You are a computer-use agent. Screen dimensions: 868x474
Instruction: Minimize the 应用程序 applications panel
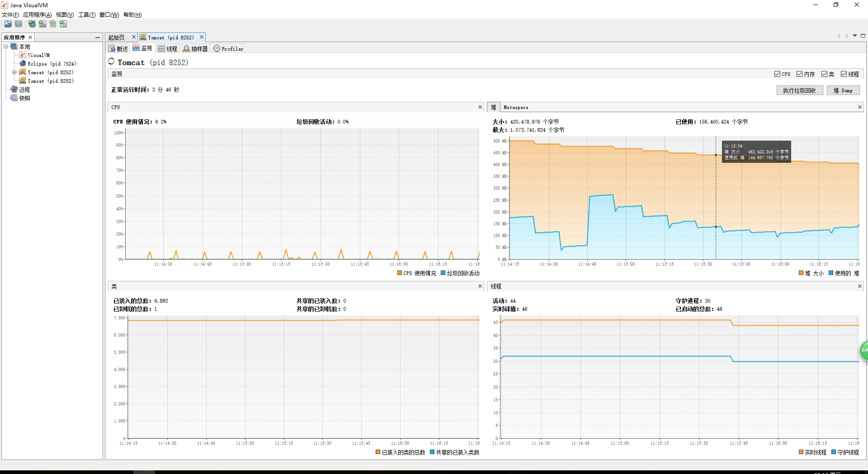(x=98, y=38)
